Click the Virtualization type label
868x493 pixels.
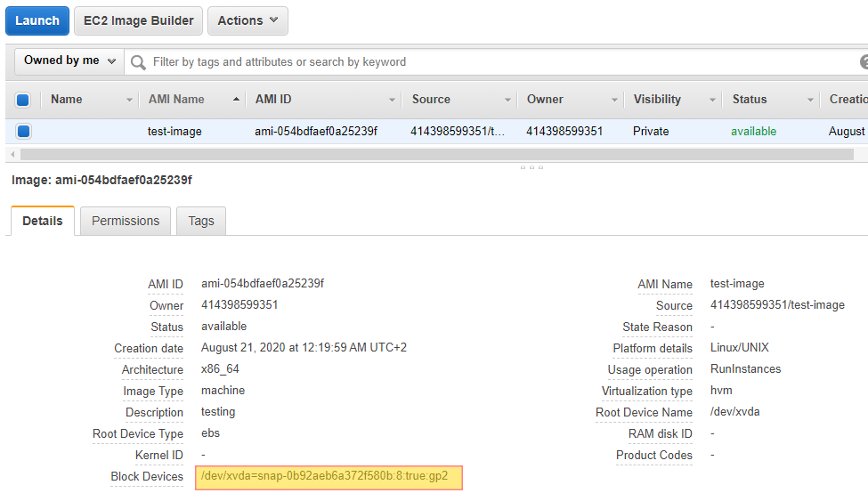click(647, 392)
